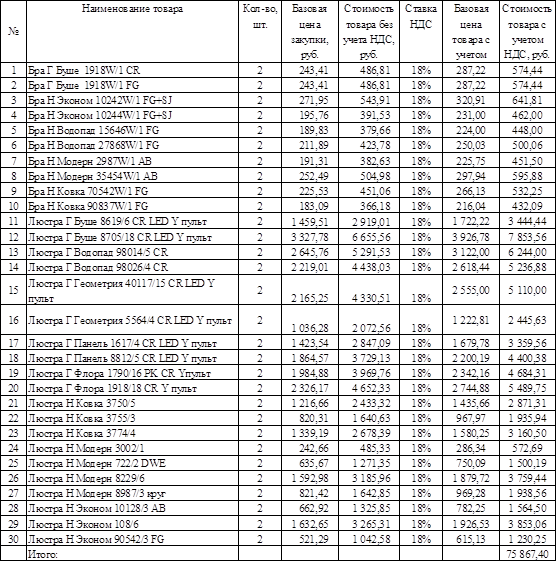Click Люстра Г Флора 1918/18 CR cell
557x562 pixels.
[x=132, y=388]
